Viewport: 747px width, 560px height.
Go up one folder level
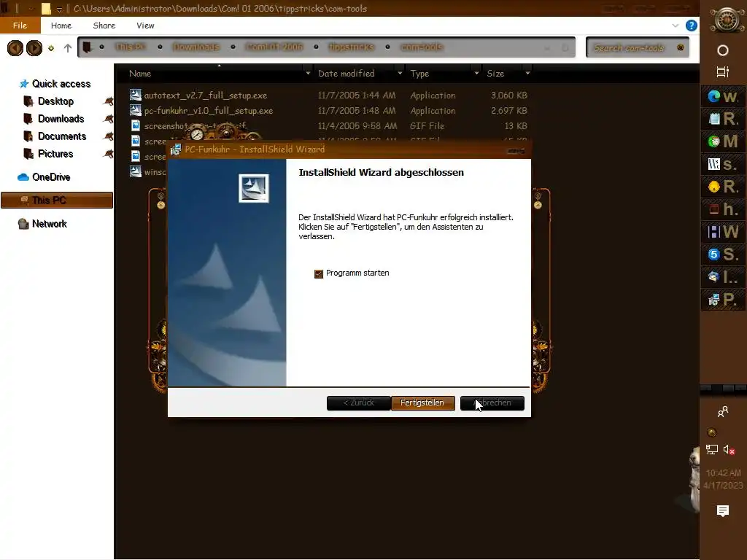pyautogui.click(x=68, y=48)
